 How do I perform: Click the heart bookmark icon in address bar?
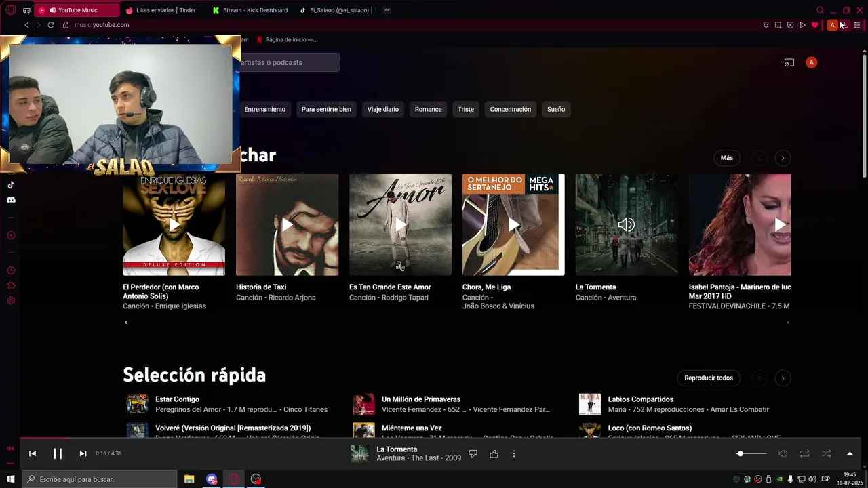pos(814,25)
